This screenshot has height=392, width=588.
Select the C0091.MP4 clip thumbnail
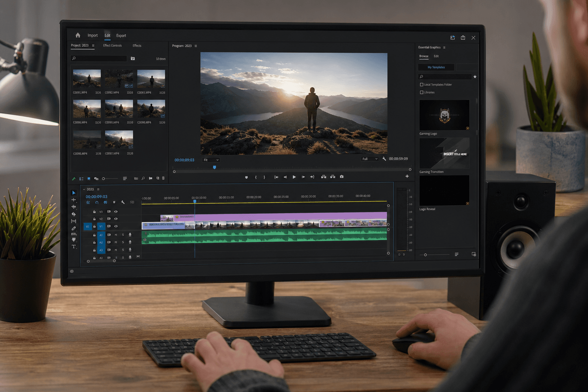pyautogui.click(x=87, y=79)
